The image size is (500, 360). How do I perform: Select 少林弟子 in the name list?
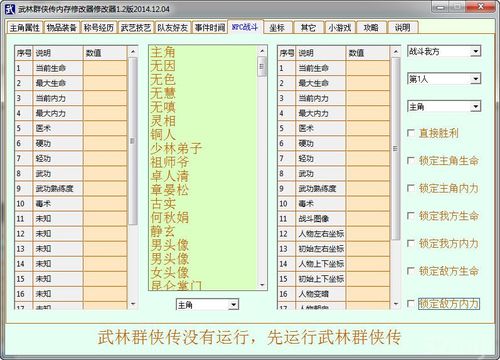point(176,148)
